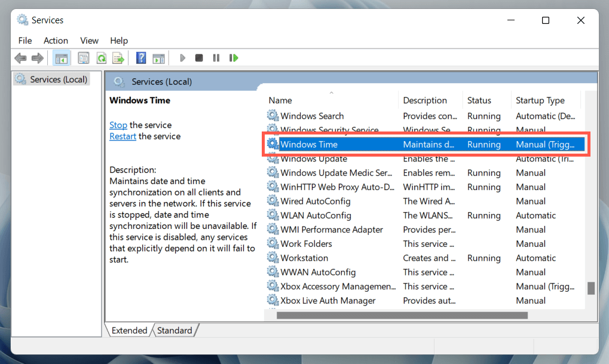Screen dimensions: 609x364
Task: Select the WMI Performance Adapter service name
Action: pos(332,230)
